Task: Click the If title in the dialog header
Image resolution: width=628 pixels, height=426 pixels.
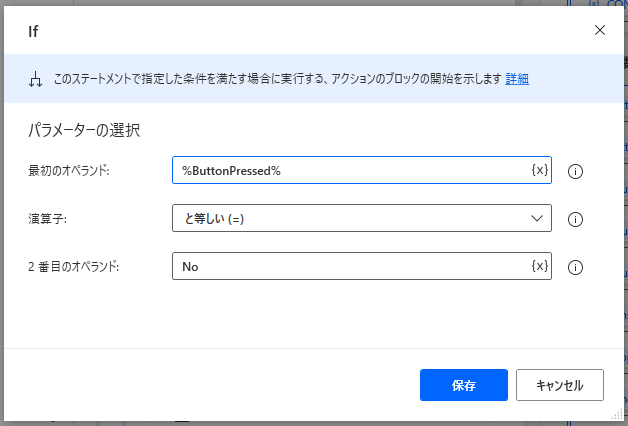Action: (x=34, y=31)
